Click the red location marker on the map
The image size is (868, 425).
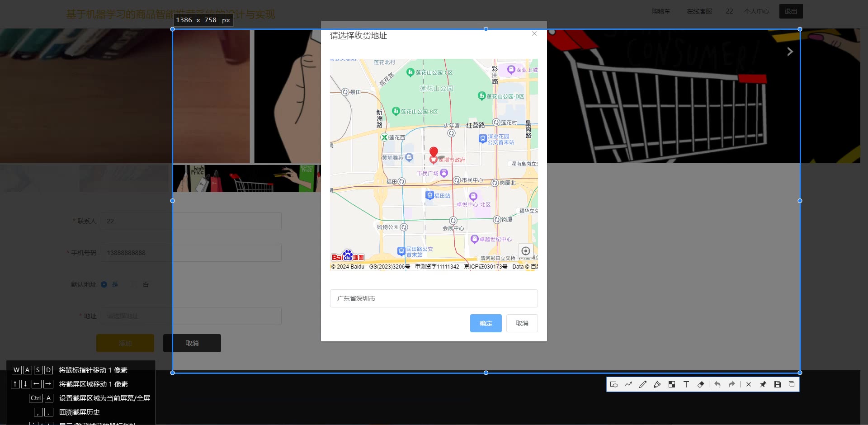[434, 152]
